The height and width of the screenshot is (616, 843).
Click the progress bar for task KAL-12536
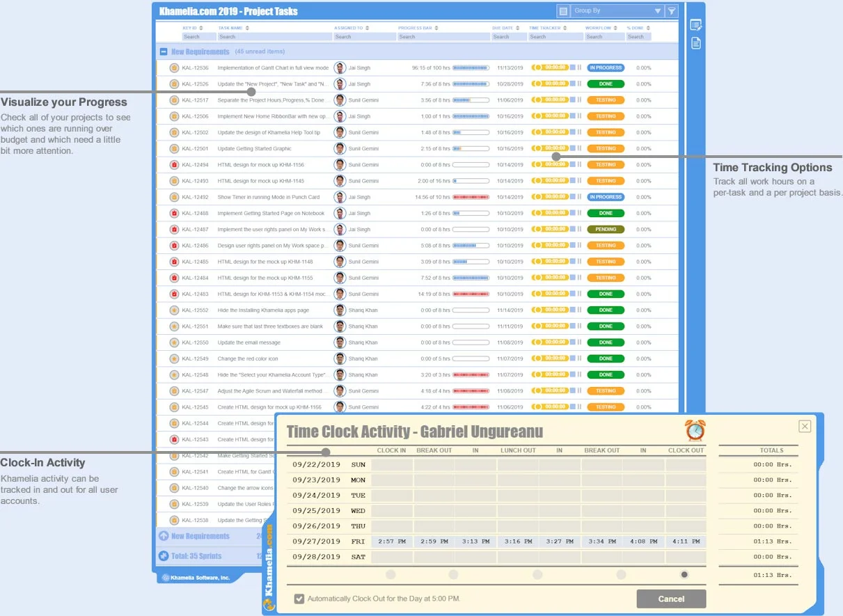coord(471,68)
